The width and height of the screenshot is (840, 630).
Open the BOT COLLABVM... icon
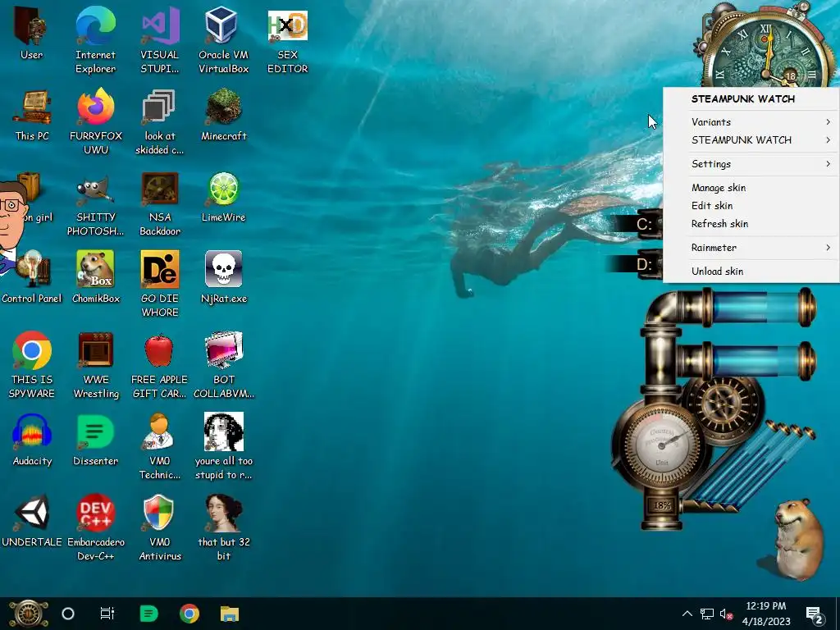coord(223,351)
